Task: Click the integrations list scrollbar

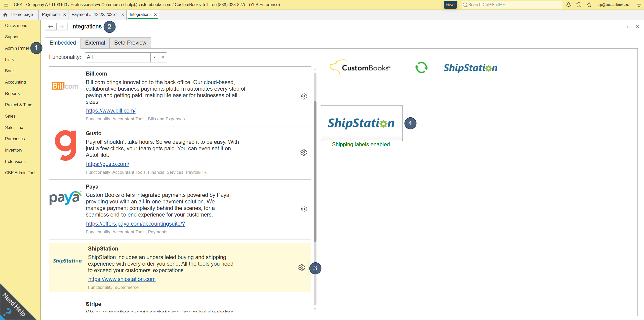Action: point(315,171)
